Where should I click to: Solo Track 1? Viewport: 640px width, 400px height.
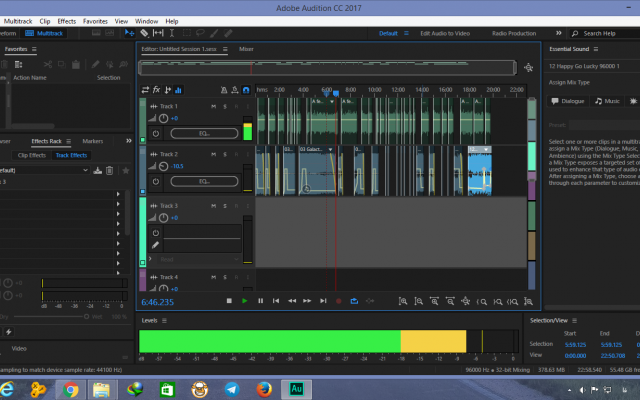click(x=225, y=107)
